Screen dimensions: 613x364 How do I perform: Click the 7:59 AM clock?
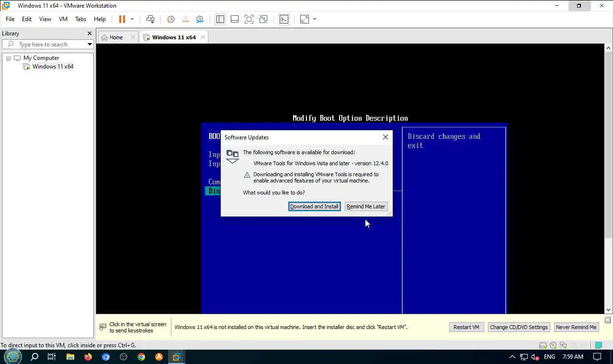[573, 357]
